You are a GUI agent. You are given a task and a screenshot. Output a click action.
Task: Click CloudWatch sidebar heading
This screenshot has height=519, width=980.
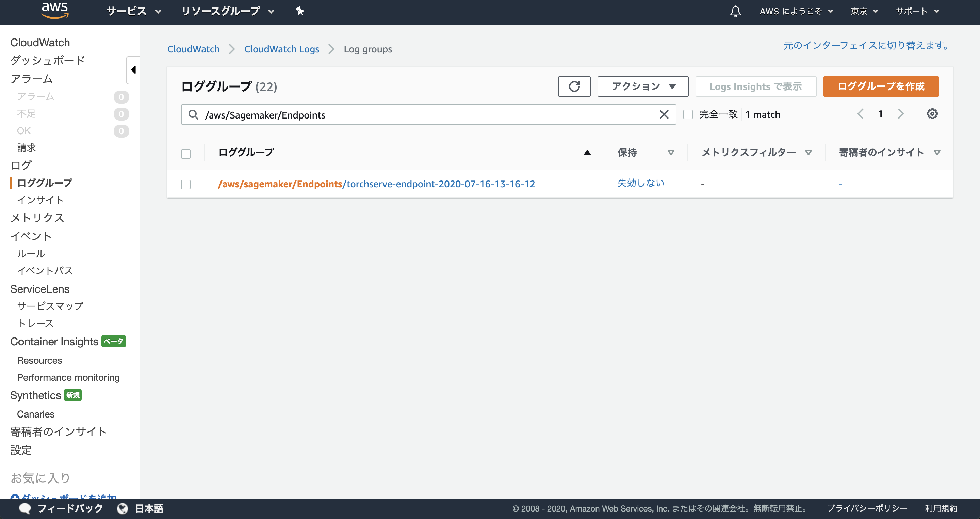click(x=40, y=42)
